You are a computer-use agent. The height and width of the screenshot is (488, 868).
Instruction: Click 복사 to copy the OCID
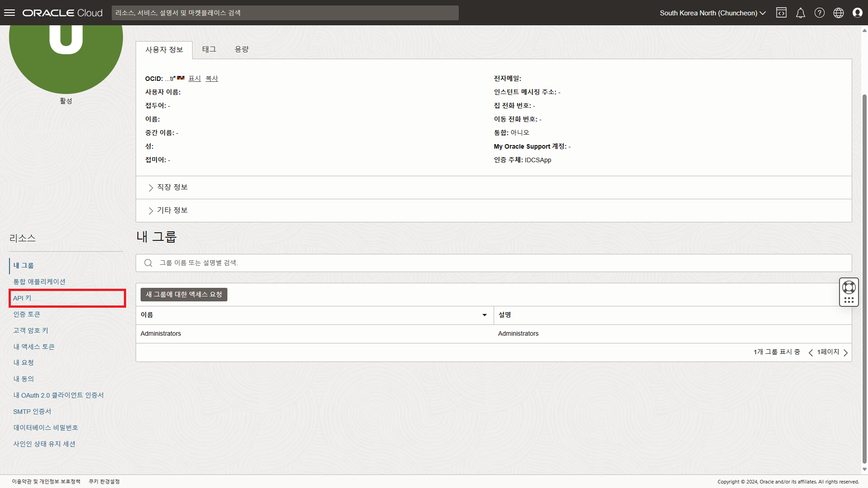[212, 79]
